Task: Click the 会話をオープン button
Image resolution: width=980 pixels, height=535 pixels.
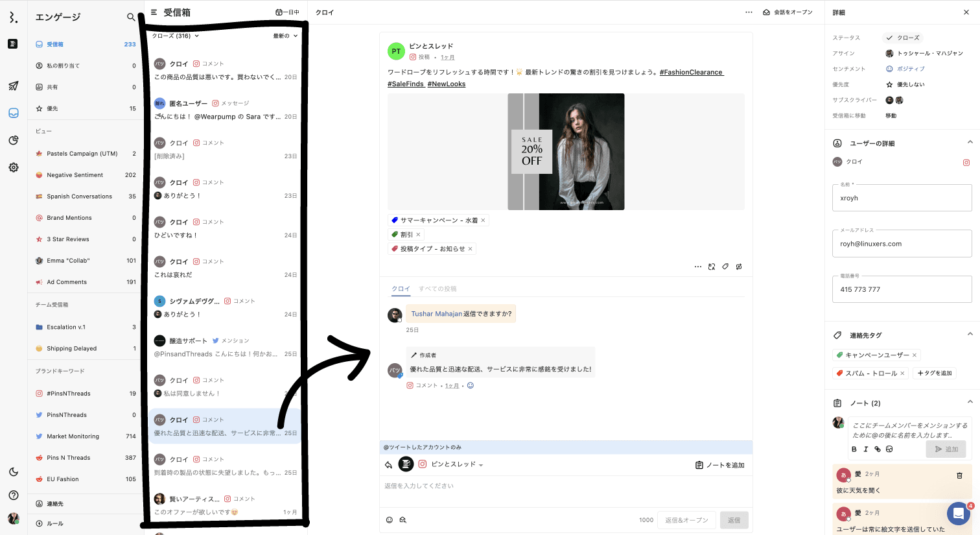Action: pos(787,12)
